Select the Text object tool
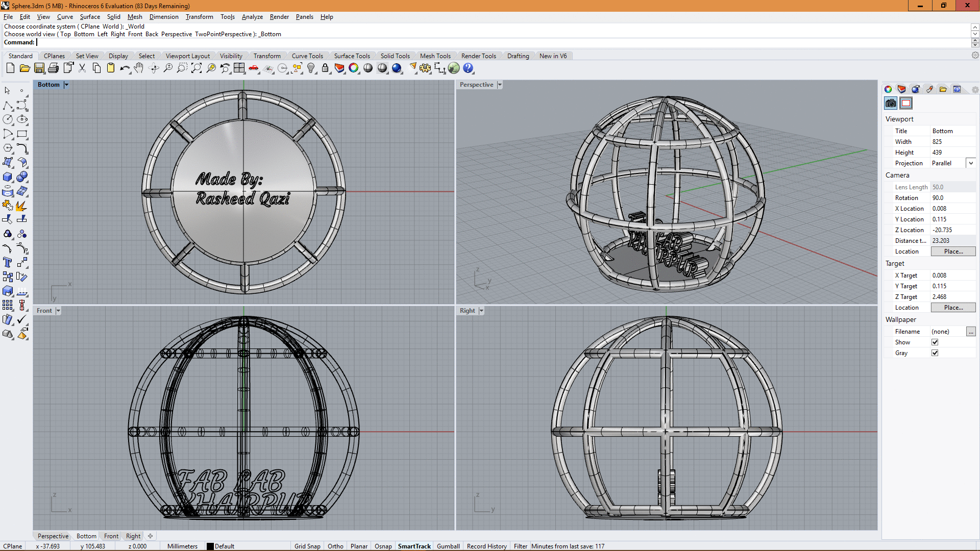980x551 pixels. click(8, 262)
